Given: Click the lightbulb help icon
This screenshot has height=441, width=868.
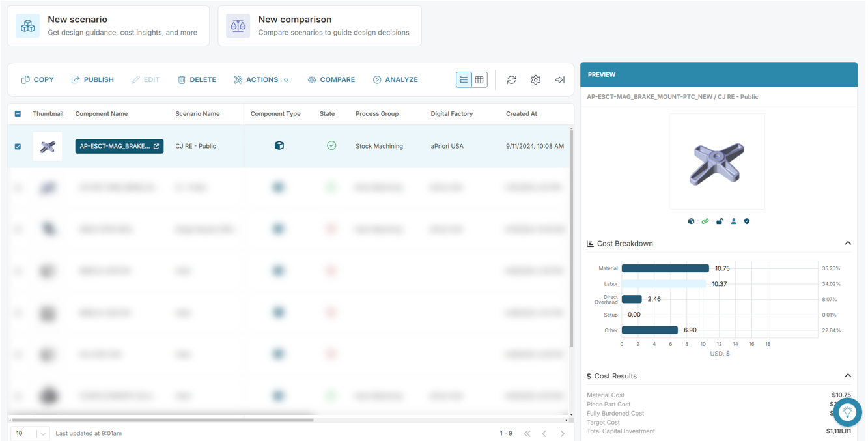Looking at the screenshot, I should (847, 412).
